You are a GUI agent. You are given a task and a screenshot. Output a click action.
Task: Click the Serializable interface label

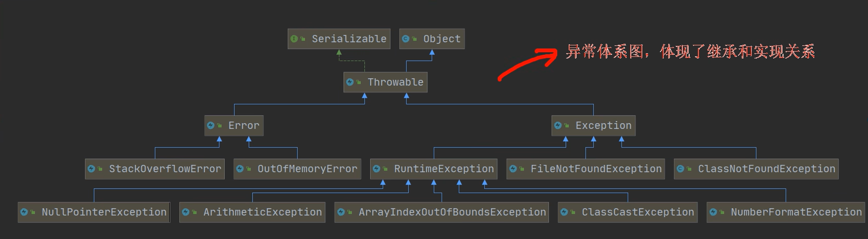(349, 39)
